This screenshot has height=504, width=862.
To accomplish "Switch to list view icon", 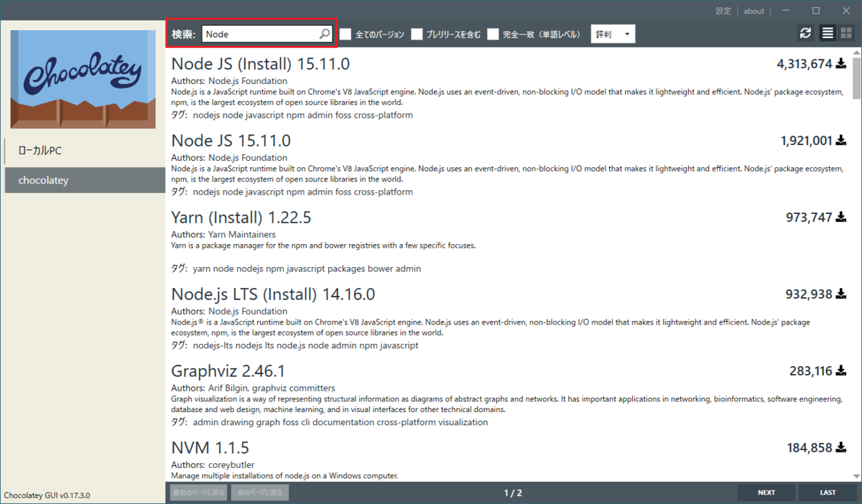I will point(828,34).
